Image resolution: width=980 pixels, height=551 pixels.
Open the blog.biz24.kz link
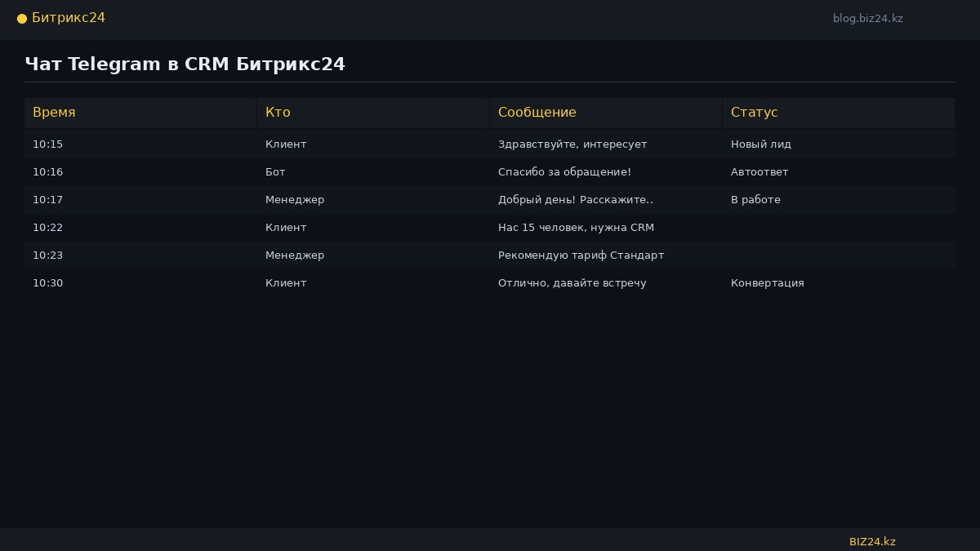(868, 19)
